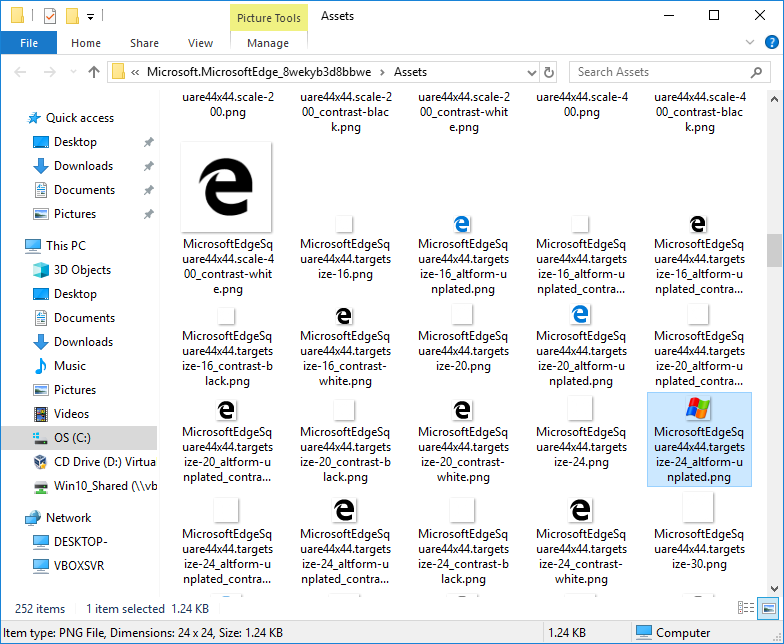Viewport: 784px width, 644px height.
Task: Open Quick Access Toolbar customize dropdown
Action: click(90, 16)
